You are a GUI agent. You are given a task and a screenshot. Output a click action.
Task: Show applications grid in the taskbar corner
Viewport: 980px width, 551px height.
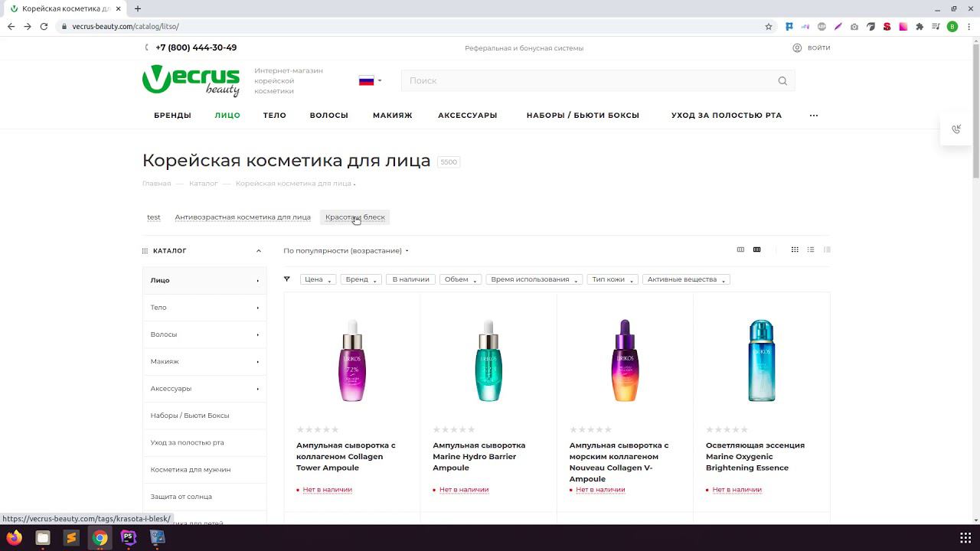(965, 538)
